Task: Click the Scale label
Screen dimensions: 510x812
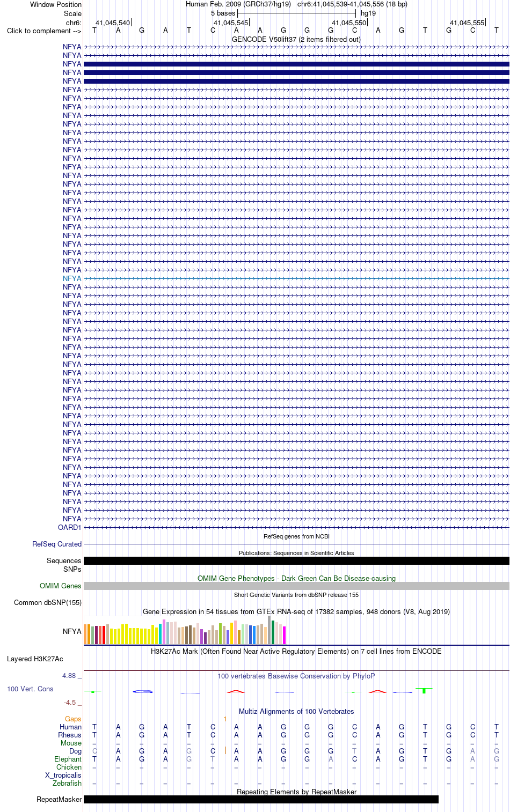Action: tap(72, 13)
